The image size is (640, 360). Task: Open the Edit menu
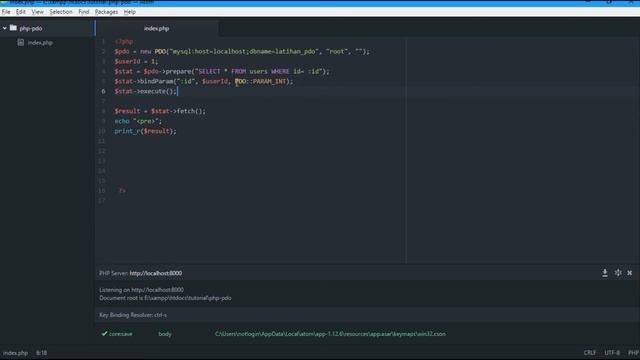(x=21, y=12)
